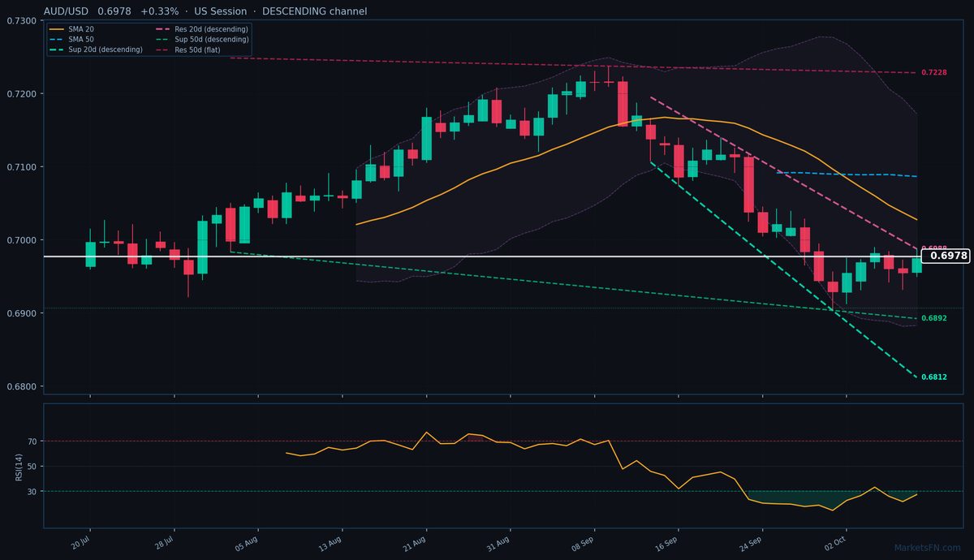Click the RSI(14) panel axis title
The width and height of the screenshot is (974, 560).
18,467
